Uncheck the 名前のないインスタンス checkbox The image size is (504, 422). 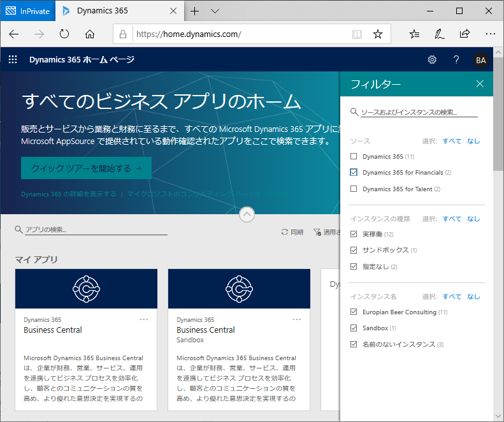pyautogui.click(x=354, y=344)
